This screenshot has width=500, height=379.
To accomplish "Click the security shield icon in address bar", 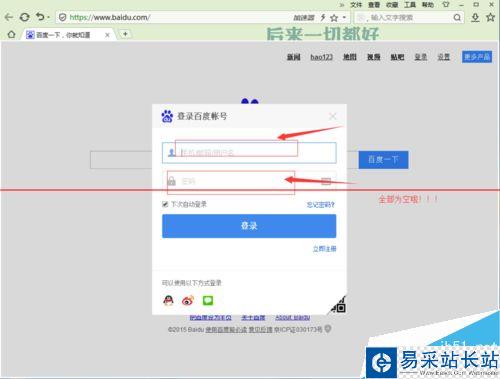I will coord(62,17).
